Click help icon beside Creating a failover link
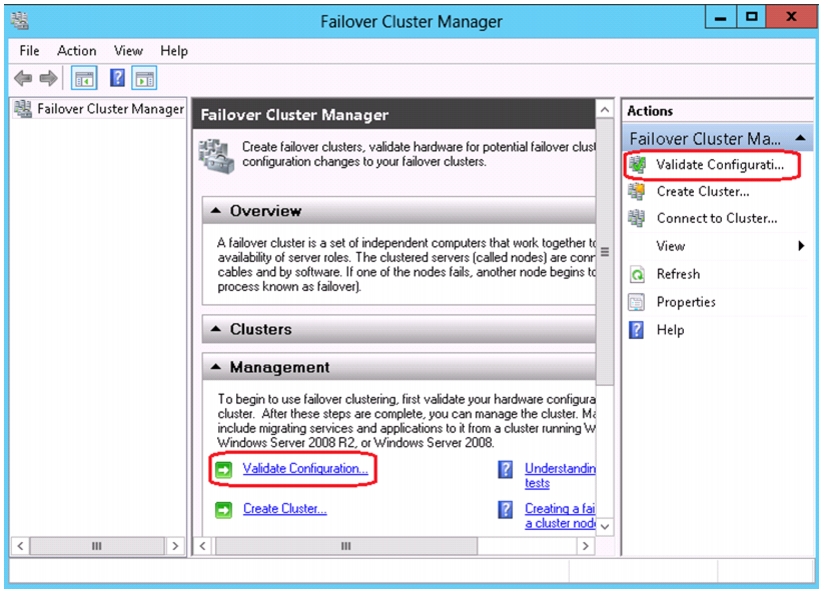This screenshot has width=830, height=613. (x=506, y=509)
